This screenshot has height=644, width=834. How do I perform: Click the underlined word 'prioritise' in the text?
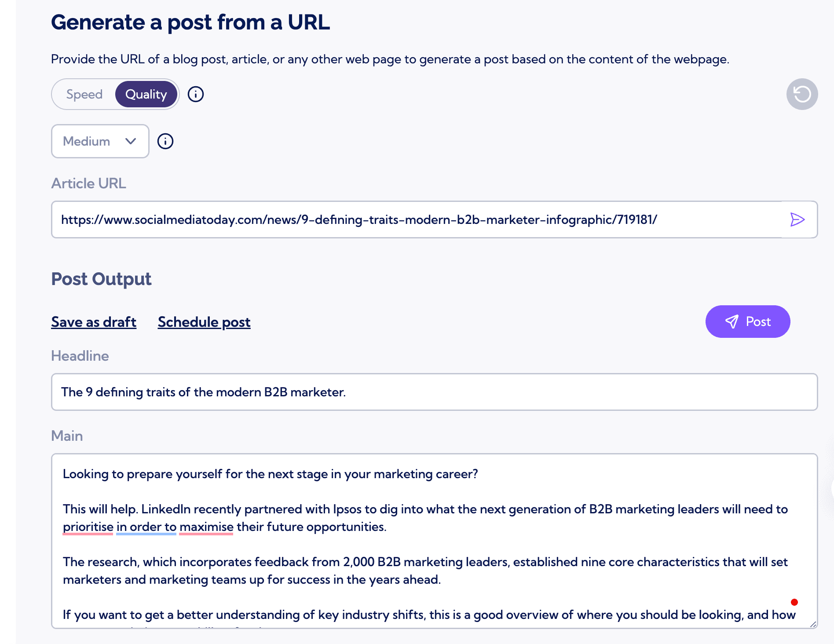coord(88,527)
